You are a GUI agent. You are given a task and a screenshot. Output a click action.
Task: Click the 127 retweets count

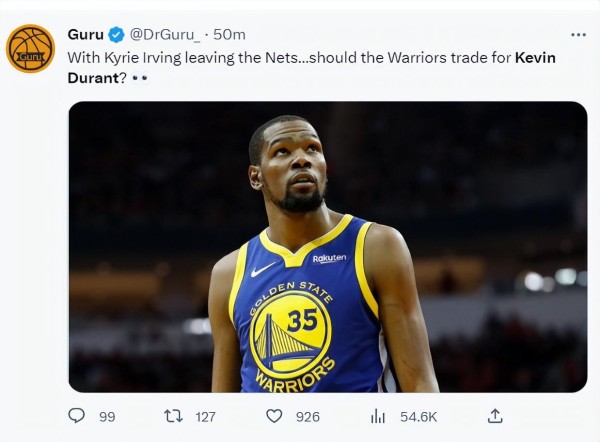coord(205,417)
